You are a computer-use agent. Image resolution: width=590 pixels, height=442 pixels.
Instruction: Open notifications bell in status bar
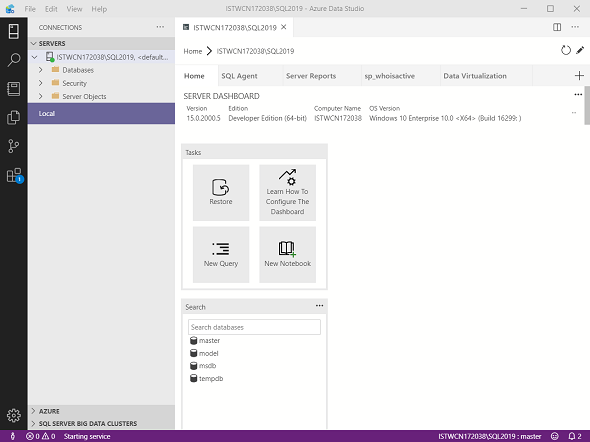coord(575,436)
